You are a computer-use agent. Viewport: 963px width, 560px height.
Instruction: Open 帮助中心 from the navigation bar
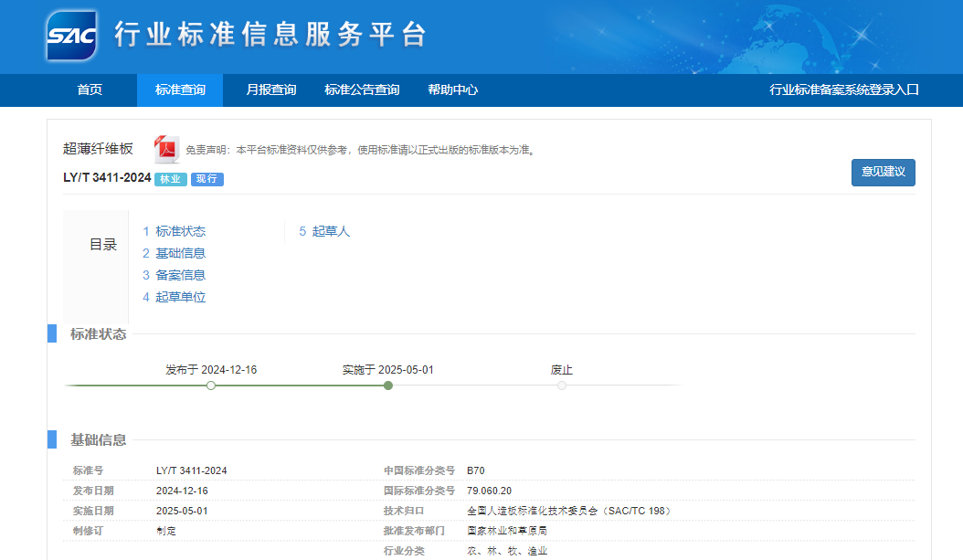(x=452, y=90)
